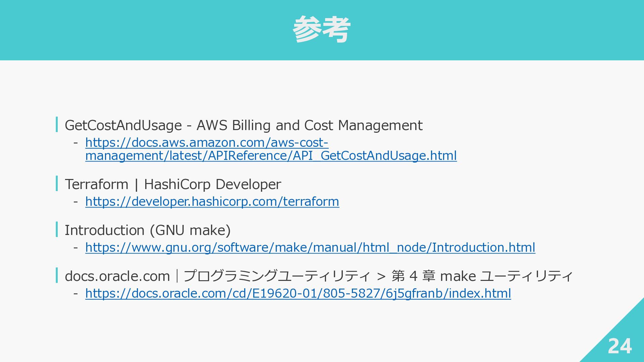Click the teal bullet bar beside docs.oracle.com
Image resolution: width=644 pixels, height=362 pixels.
pos(57,275)
